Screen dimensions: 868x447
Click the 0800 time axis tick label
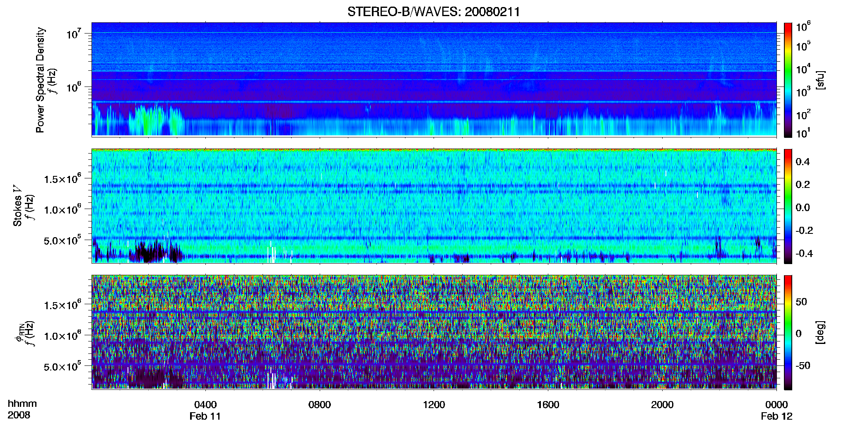(x=320, y=405)
